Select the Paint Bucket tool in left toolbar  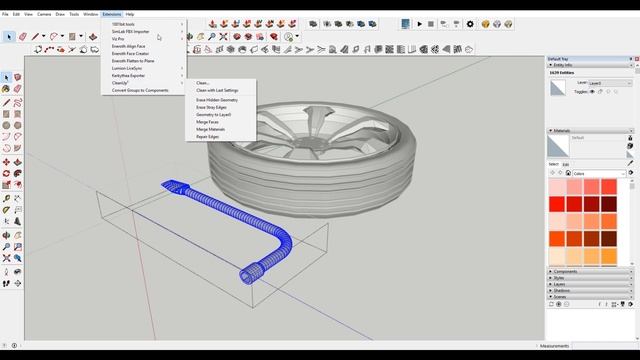6,89
